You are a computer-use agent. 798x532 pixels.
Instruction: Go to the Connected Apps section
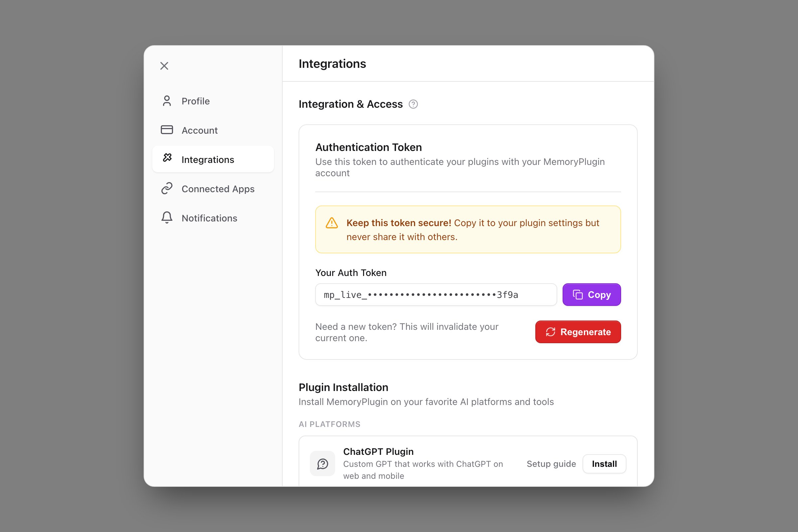click(x=213, y=189)
